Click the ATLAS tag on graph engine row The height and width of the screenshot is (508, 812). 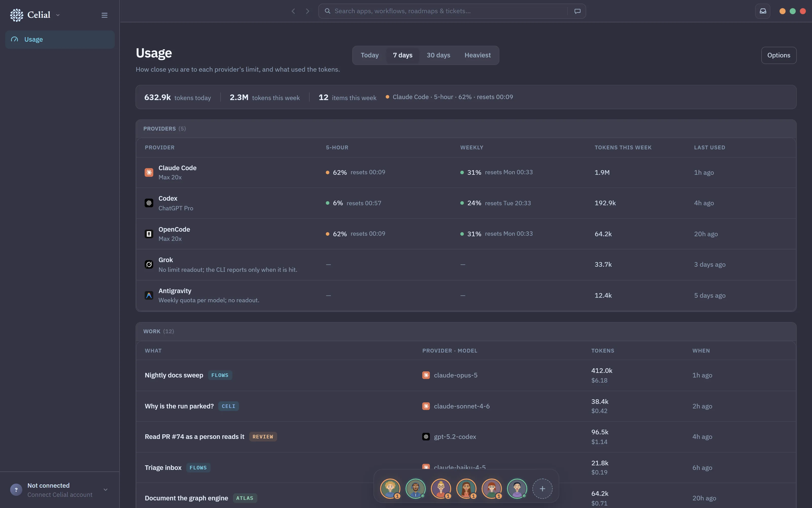coord(245,498)
